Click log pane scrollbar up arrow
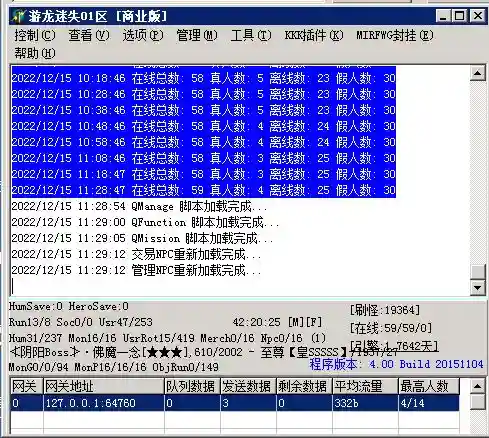 [477, 73]
